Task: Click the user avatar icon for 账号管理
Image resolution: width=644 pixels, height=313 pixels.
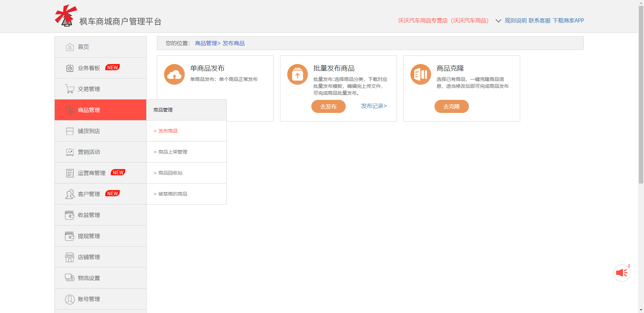Action: [x=69, y=299]
